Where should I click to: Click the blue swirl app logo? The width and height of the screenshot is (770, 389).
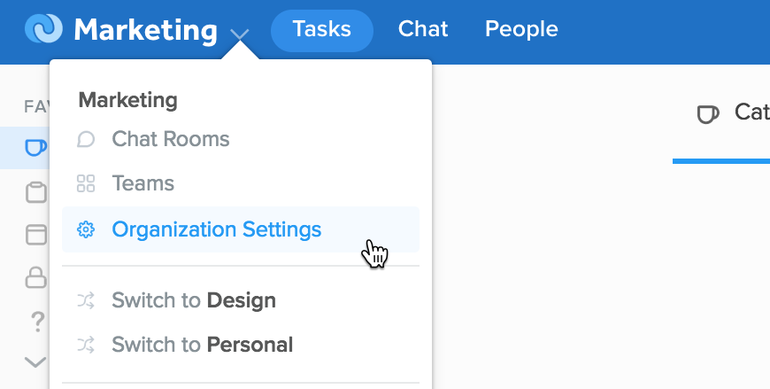point(44,28)
